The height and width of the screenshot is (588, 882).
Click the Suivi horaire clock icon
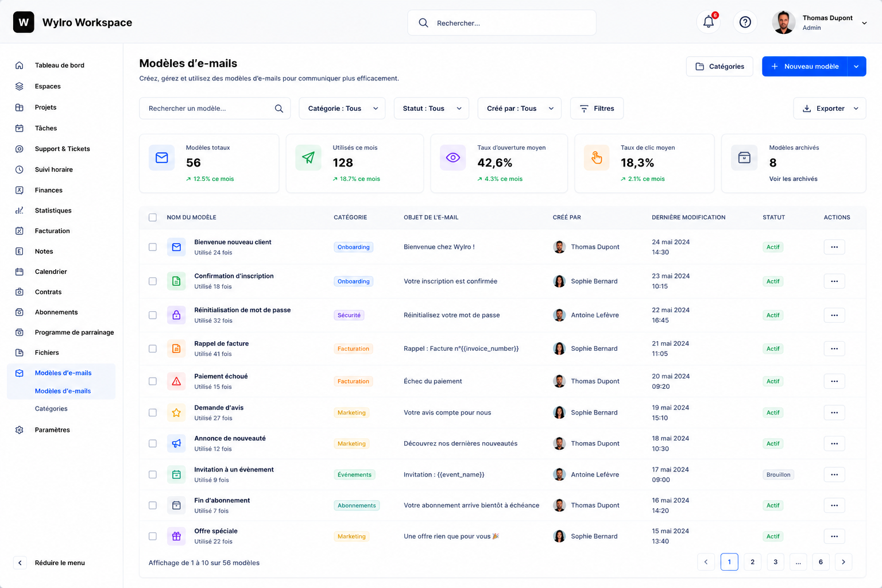[x=20, y=169]
